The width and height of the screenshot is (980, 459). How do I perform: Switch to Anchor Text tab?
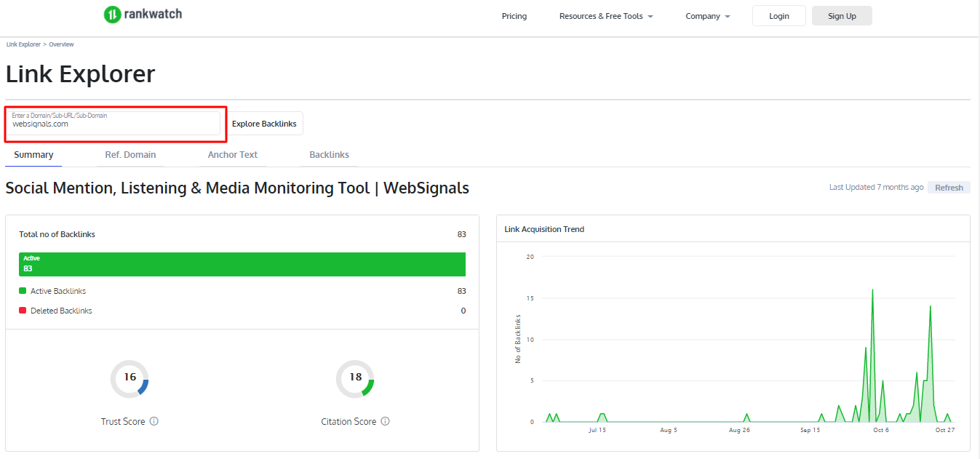click(x=233, y=155)
